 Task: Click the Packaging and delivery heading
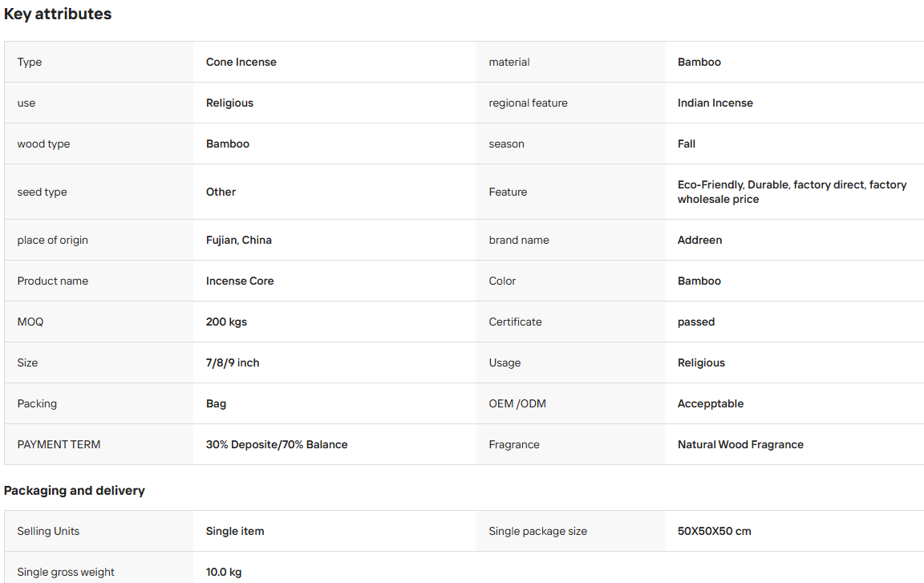[75, 491]
